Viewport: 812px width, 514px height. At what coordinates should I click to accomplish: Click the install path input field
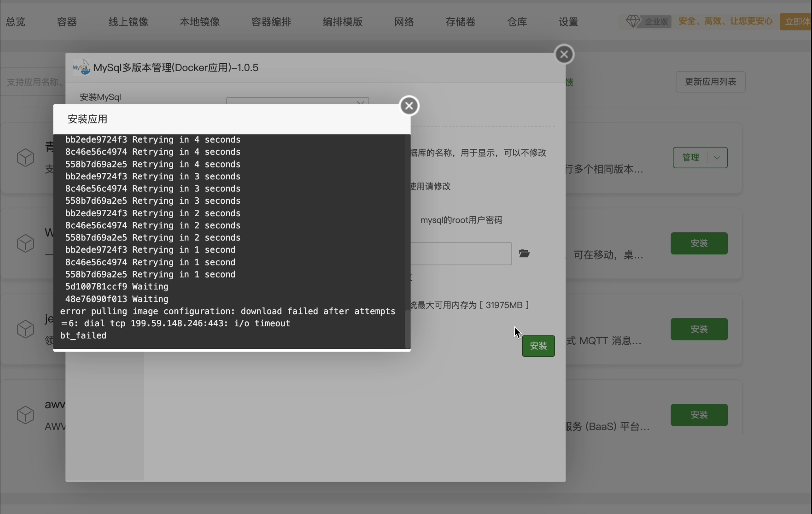pyautogui.click(x=461, y=254)
